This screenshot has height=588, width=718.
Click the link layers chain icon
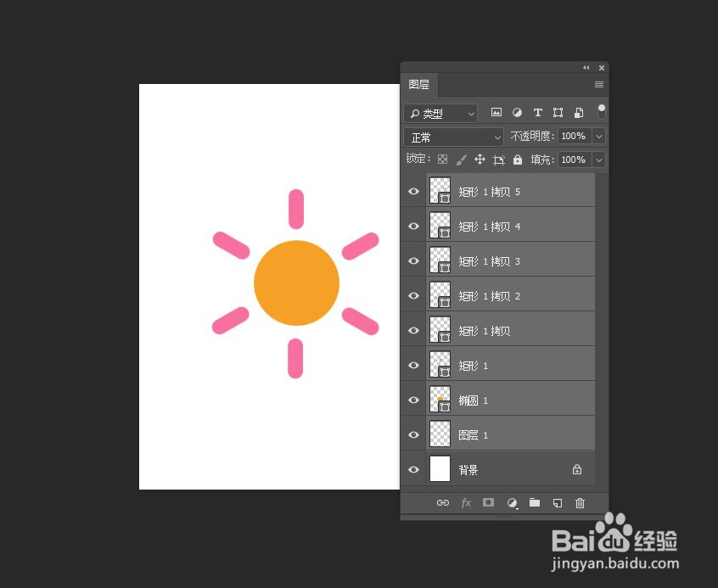[x=443, y=503]
